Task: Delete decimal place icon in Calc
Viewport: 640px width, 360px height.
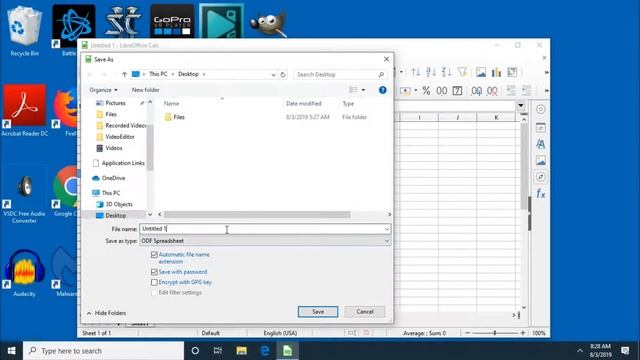Action: (x=492, y=91)
